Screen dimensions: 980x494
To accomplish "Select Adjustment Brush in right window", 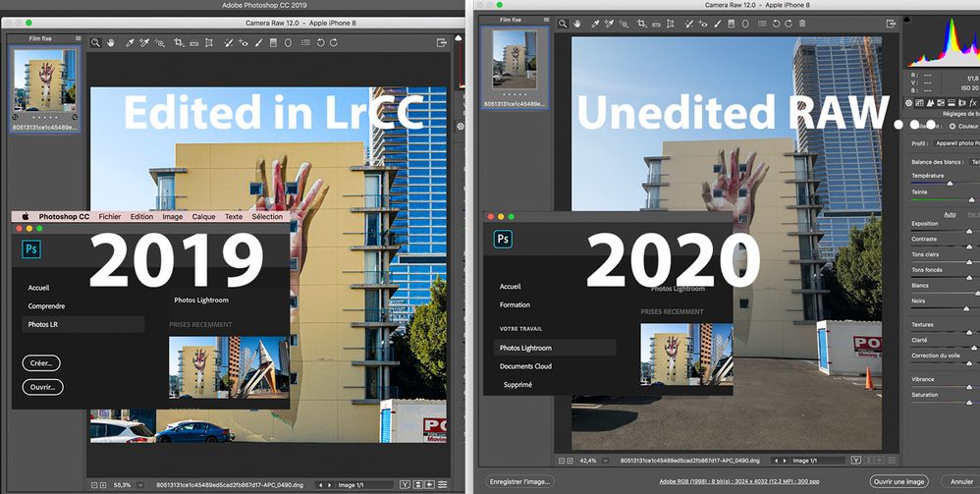I will coord(717,24).
